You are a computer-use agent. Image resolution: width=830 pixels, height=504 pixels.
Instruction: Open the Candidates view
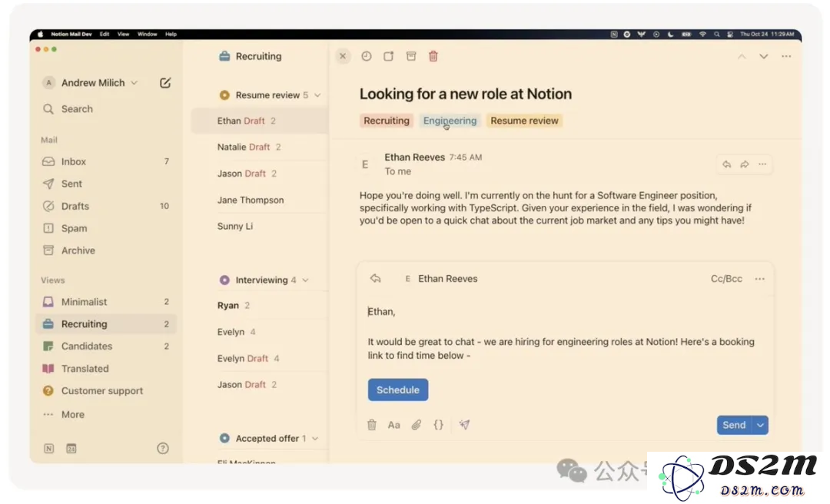pyautogui.click(x=106, y=346)
